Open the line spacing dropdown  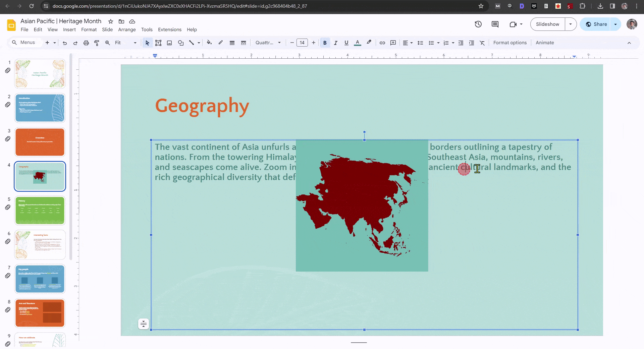pyautogui.click(x=420, y=43)
